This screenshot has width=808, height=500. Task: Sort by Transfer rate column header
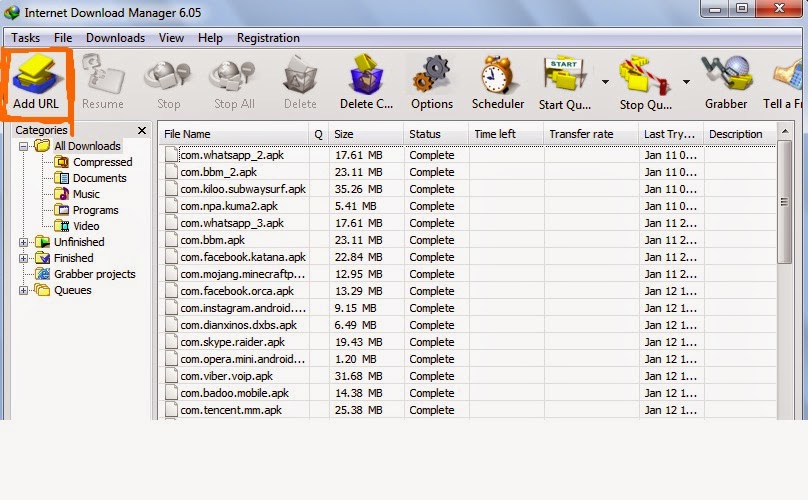591,135
